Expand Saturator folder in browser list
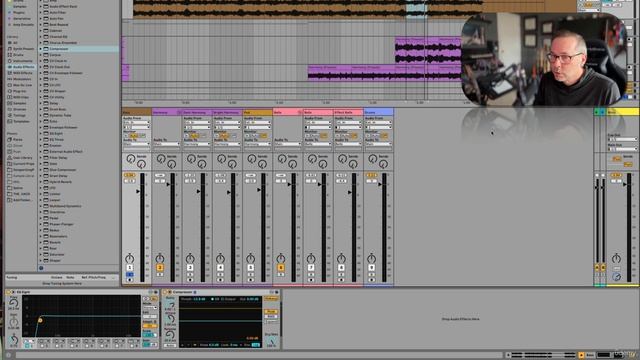The height and width of the screenshot is (360, 640). pyautogui.click(x=40, y=254)
